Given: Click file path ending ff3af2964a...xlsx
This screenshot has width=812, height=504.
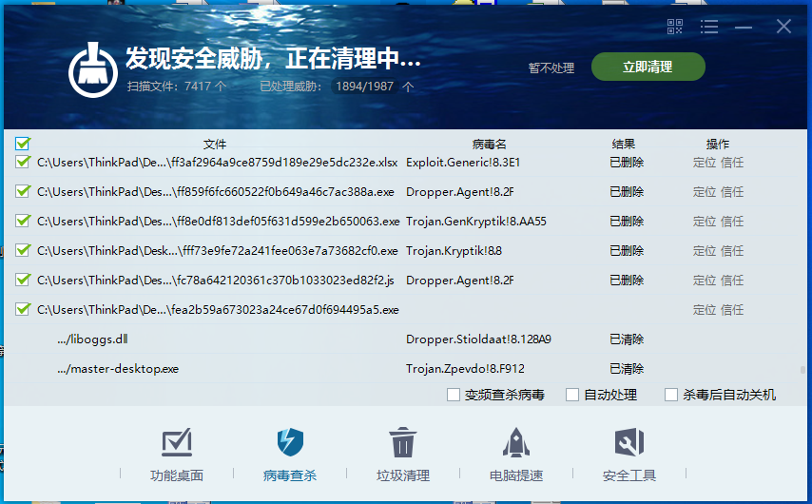Looking at the screenshot, I should [x=218, y=163].
